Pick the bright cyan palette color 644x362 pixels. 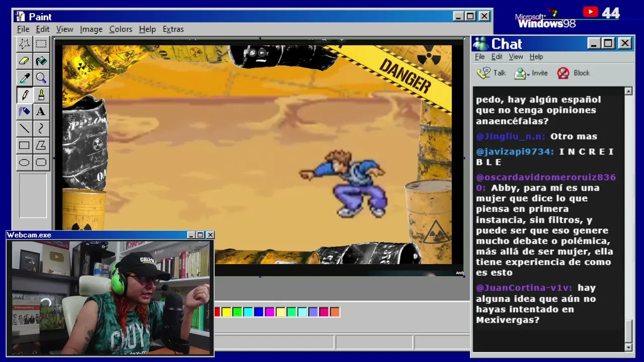(248, 312)
